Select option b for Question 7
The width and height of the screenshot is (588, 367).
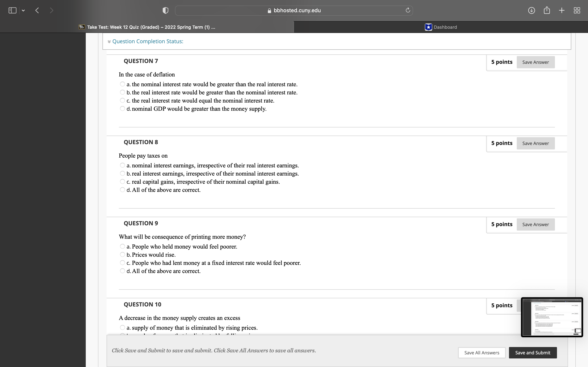click(x=122, y=93)
